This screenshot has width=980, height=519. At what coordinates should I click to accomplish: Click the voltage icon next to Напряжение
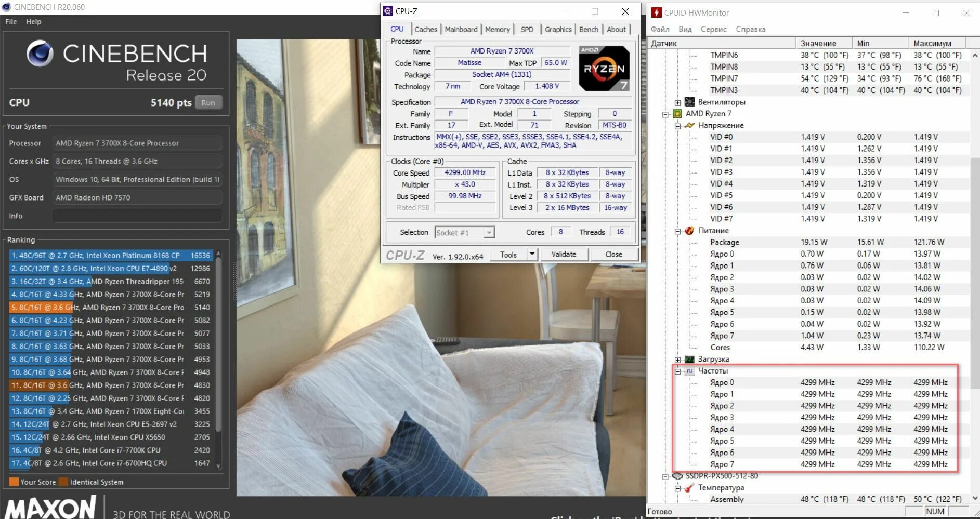[x=690, y=125]
